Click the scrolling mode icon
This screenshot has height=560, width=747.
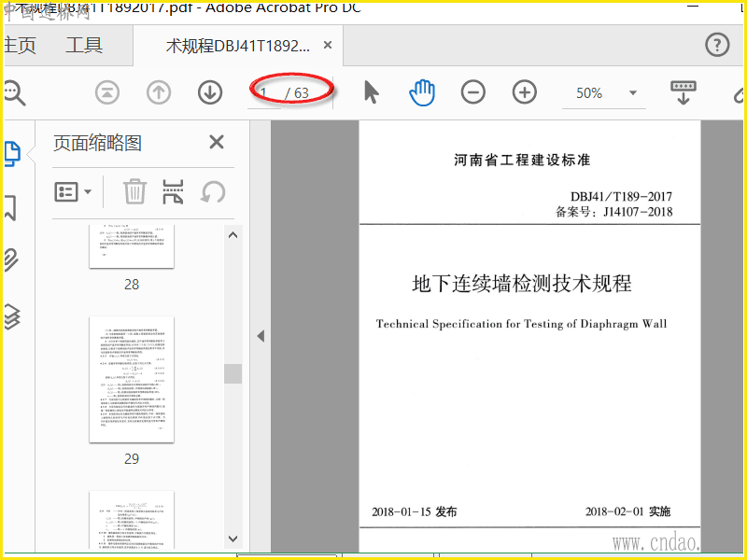[684, 92]
